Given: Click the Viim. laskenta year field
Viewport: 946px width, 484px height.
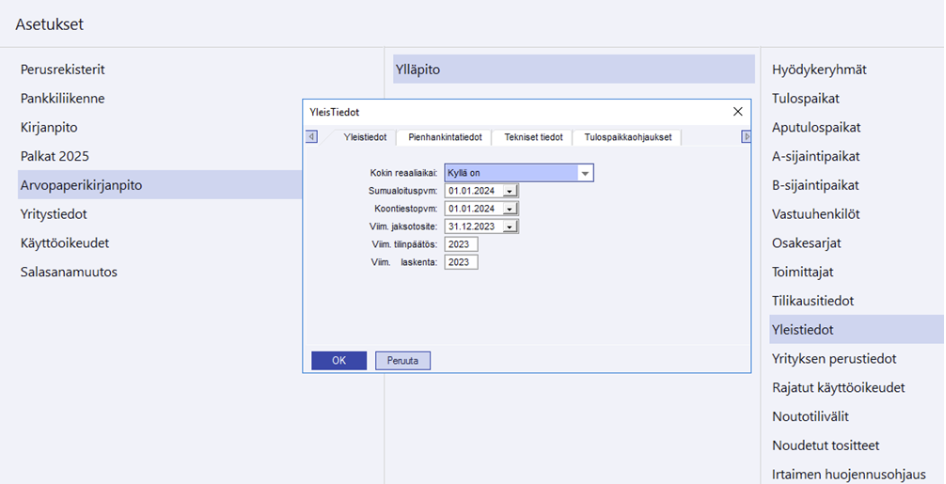Looking at the screenshot, I should (x=461, y=262).
